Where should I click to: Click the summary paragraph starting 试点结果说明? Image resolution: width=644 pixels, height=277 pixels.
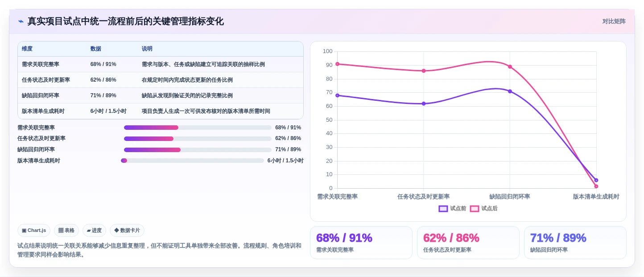pos(159,250)
